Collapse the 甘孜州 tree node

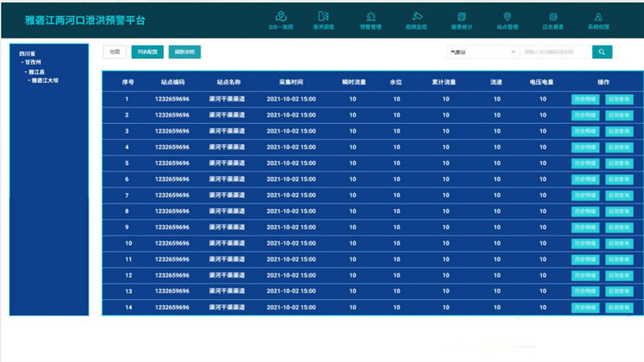click(x=23, y=62)
